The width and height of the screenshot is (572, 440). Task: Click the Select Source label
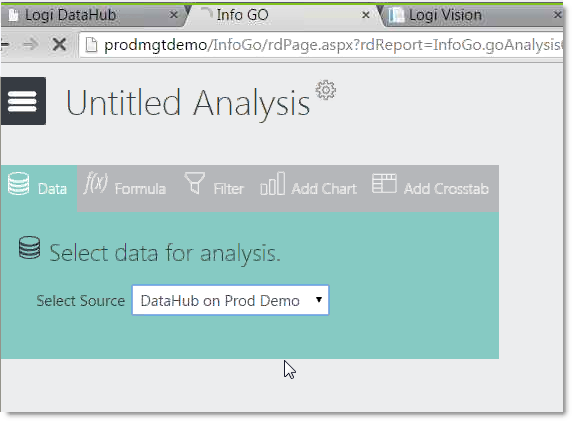pos(81,301)
